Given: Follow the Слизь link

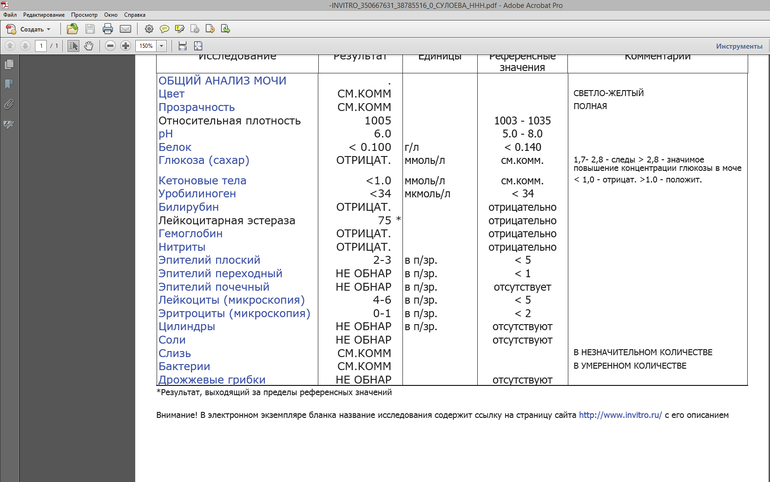Looking at the screenshot, I should click(174, 353).
